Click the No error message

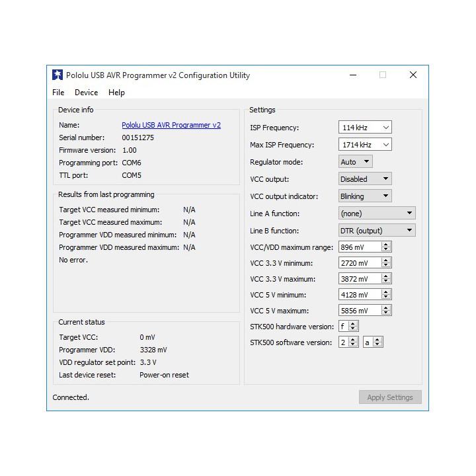tap(73, 260)
